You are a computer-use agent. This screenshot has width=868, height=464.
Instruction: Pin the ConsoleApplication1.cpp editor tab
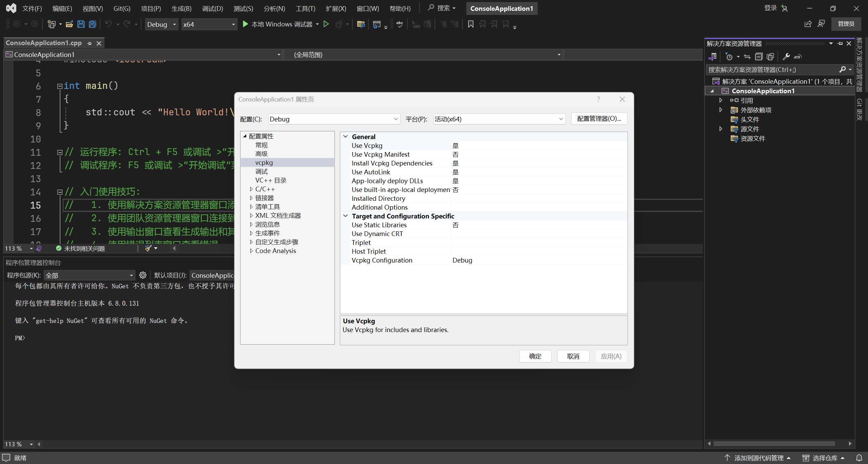(x=90, y=43)
